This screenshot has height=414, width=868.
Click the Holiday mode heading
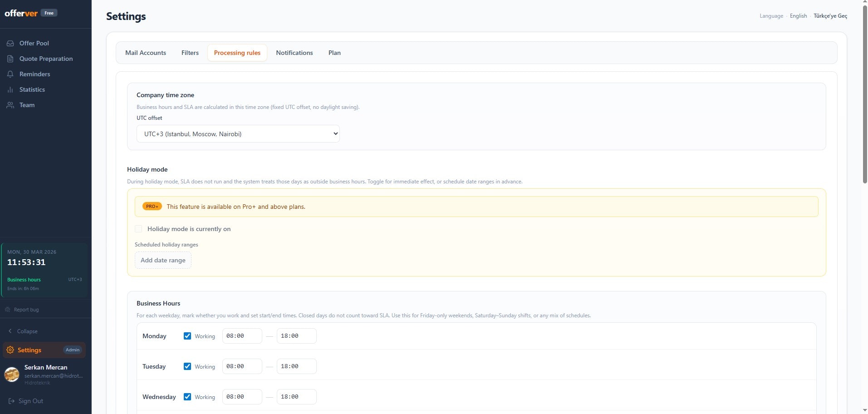tap(147, 169)
